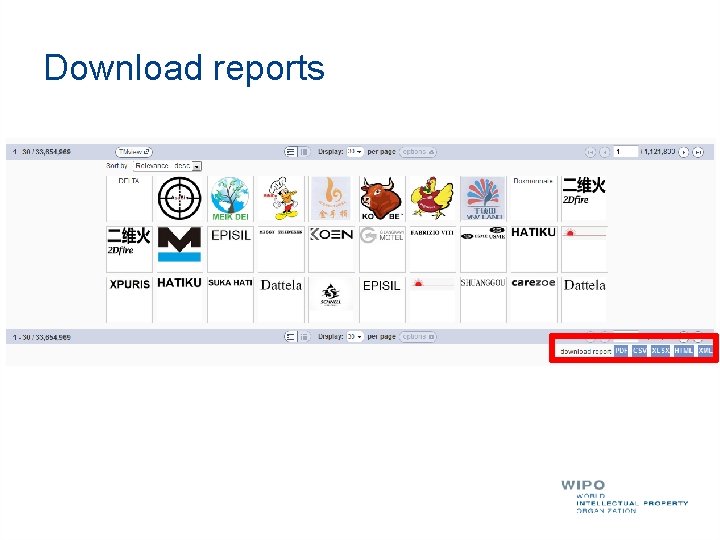Open the XPURIS trademark thumbnail
The height and width of the screenshot is (540, 720).
(129, 299)
